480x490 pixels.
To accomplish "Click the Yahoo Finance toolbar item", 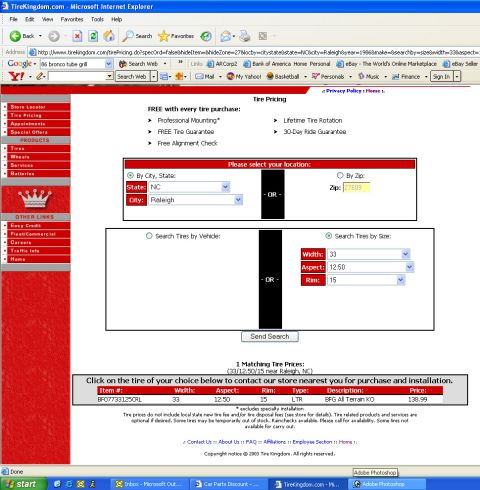I will coord(406,76).
